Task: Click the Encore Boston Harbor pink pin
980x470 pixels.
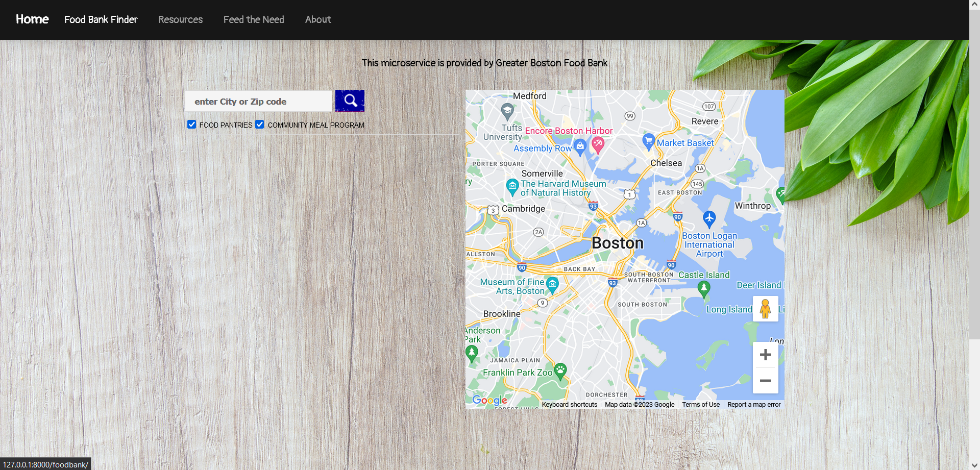Action: 598,146
